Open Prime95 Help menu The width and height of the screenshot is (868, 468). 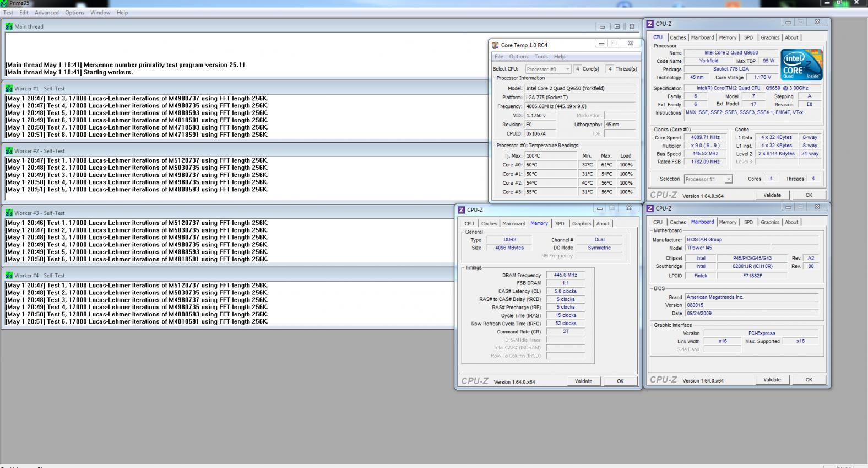click(122, 12)
